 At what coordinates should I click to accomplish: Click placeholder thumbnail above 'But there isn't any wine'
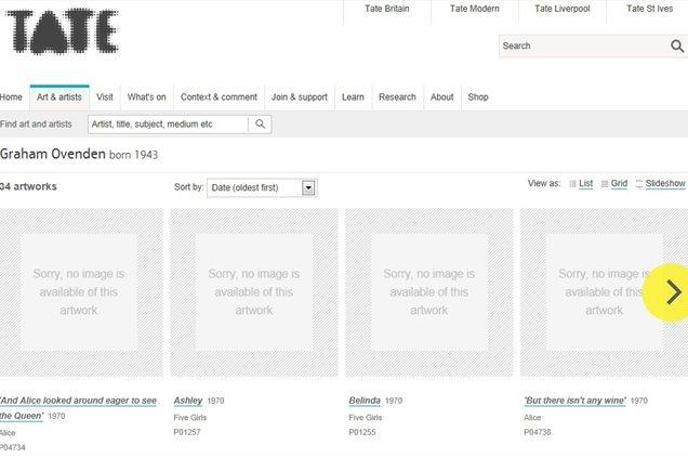point(604,292)
